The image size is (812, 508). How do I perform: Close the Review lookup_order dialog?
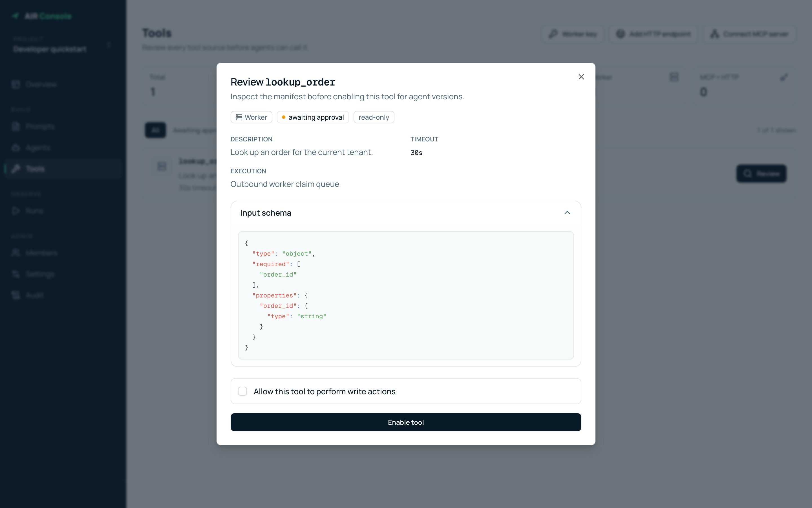[581, 77]
